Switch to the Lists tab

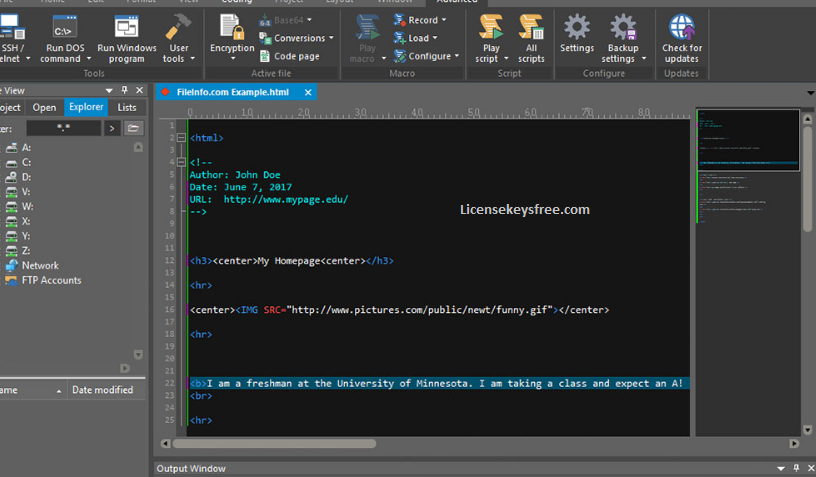pos(126,108)
